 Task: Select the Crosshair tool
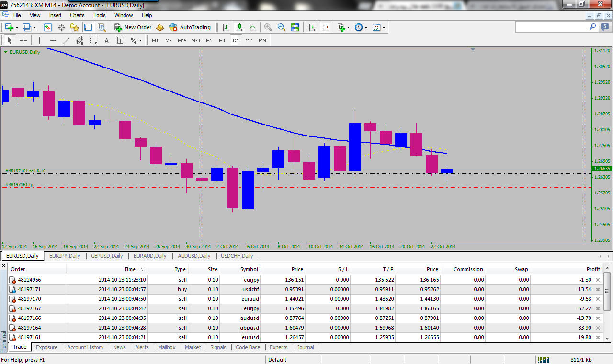[23, 40]
